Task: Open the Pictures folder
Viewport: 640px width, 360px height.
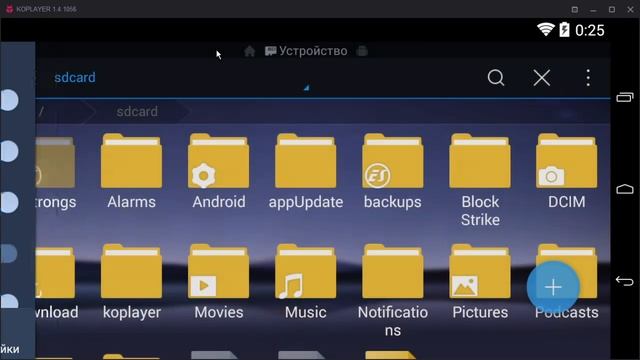Action: pos(480,282)
